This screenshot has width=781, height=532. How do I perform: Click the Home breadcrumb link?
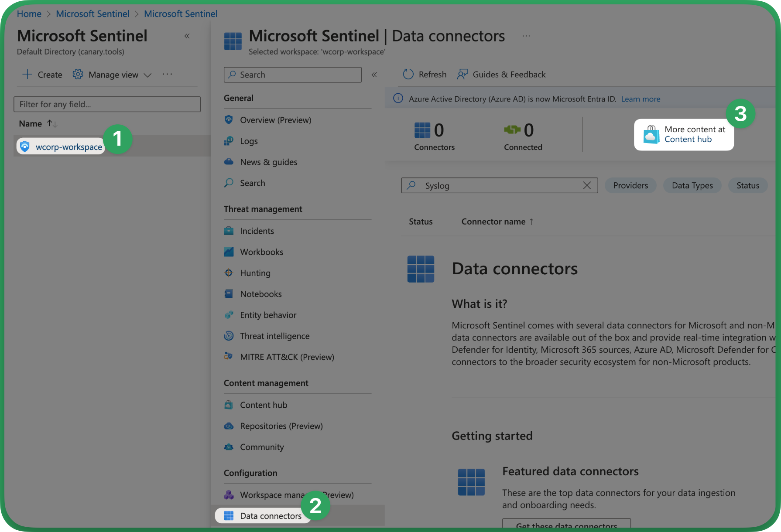(29, 14)
